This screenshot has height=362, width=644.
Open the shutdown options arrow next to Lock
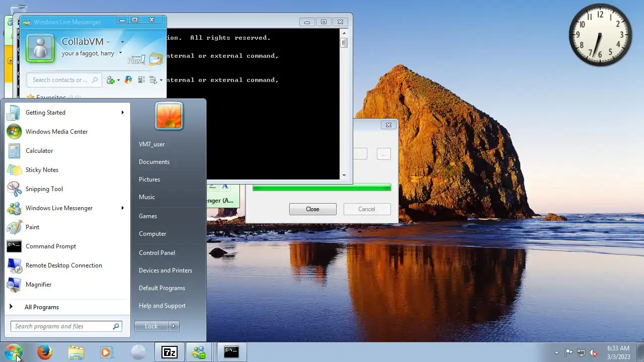(x=174, y=326)
